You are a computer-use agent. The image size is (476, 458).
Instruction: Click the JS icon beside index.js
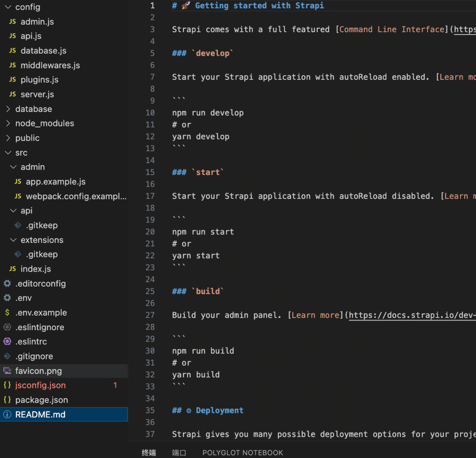click(x=12, y=269)
